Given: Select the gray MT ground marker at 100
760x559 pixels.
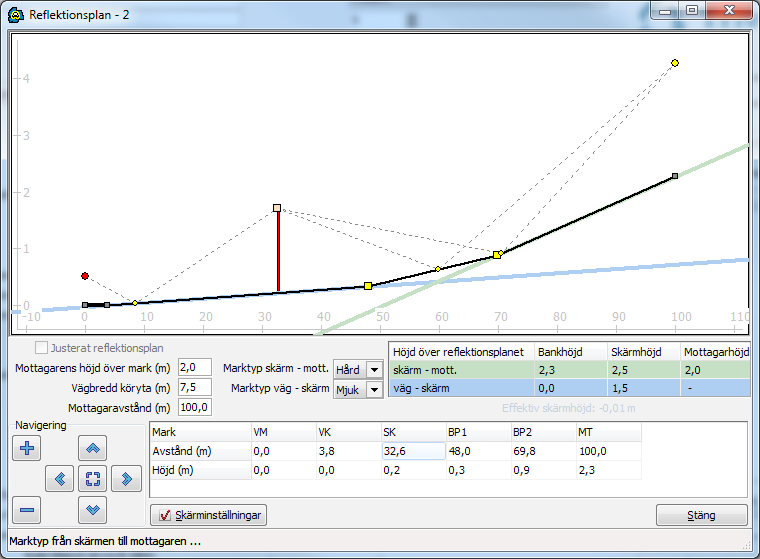Looking at the screenshot, I should (x=675, y=176).
